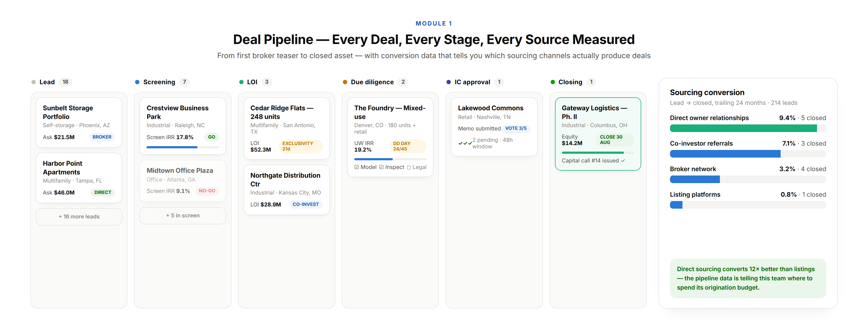Click the LOI count badge 3
Image resolution: width=868 pixels, height=326 pixels.
coord(267,82)
